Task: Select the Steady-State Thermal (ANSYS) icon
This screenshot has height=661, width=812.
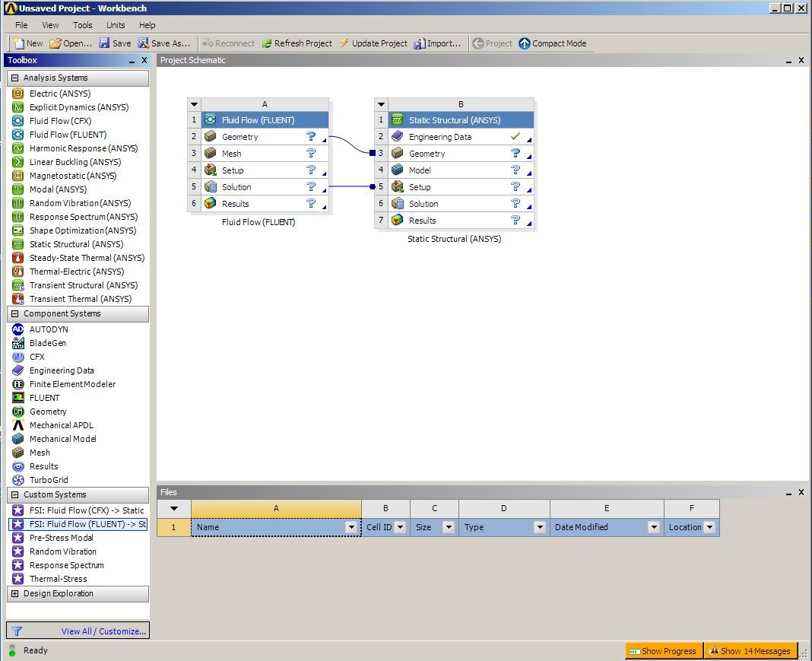Action: pyautogui.click(x=18, y=257)
